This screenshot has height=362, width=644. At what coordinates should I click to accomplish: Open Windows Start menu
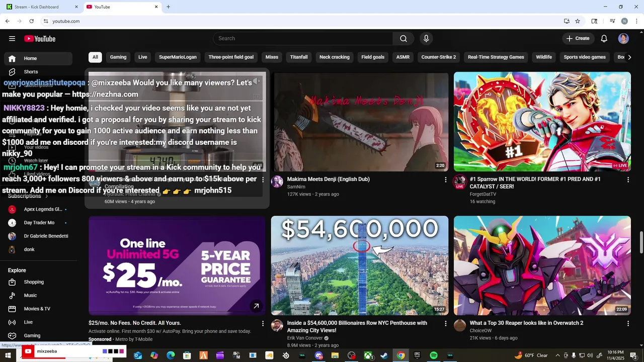click(8, 355)
